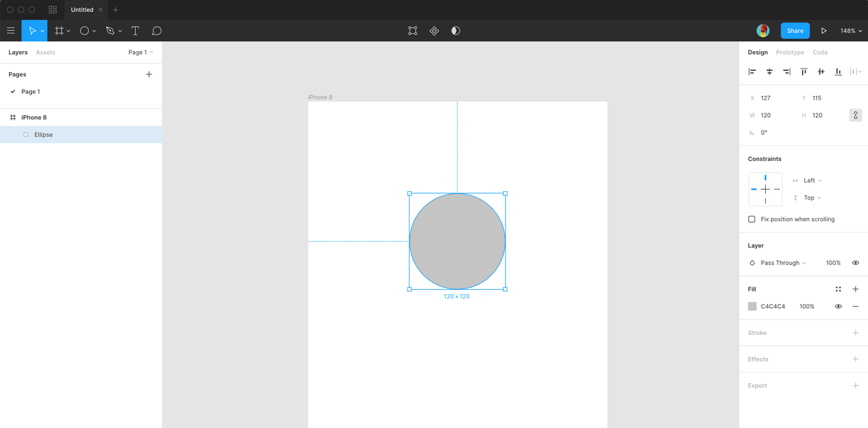This screenshot has height=428, width=868.
Task: Open Pen tool options arrow
Action: [120, 32]
